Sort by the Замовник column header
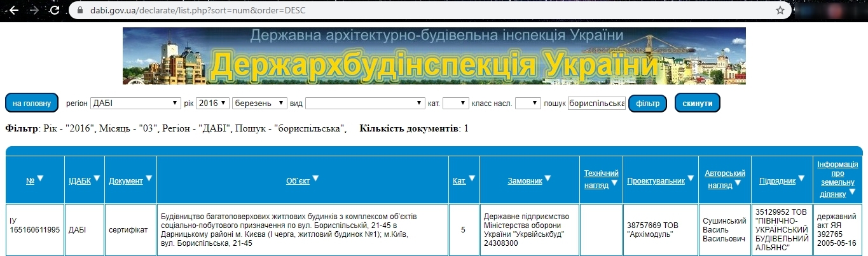This screenshot has width=868, height=256. [x=525, y=181]
